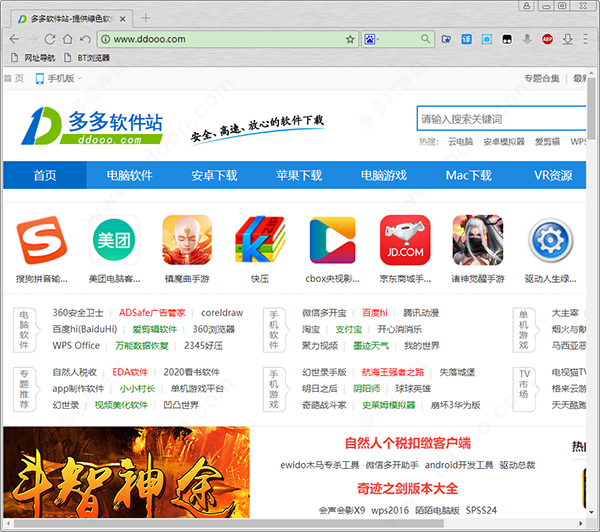
Task: Open the downloads arrow icon
Action: click(x=567, y=39)
